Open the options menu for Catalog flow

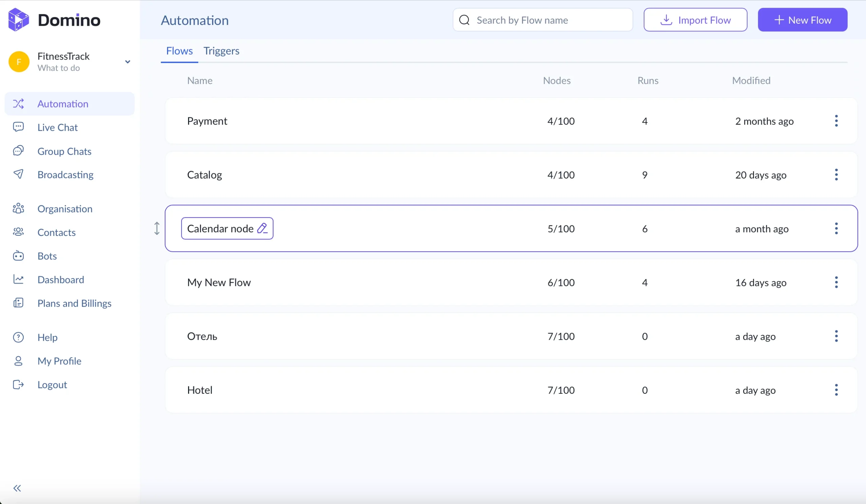point(837,174)
